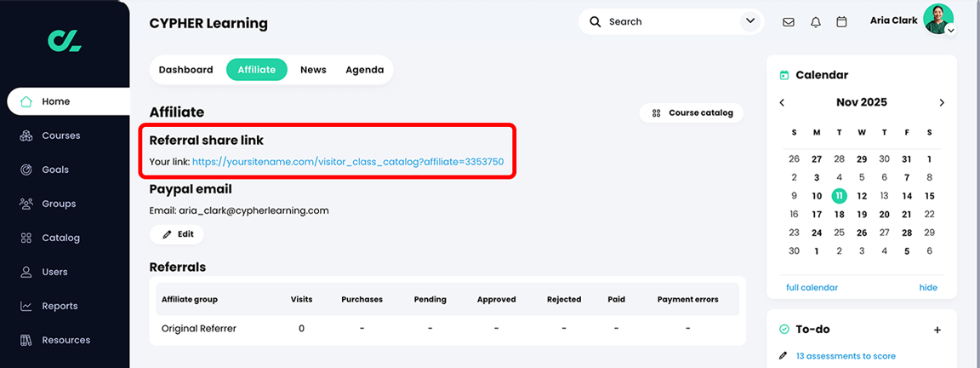Viewport: 980px width, 368px height.
Task: Open the Groups sidebar icon
Action: (x=26, y=204)
